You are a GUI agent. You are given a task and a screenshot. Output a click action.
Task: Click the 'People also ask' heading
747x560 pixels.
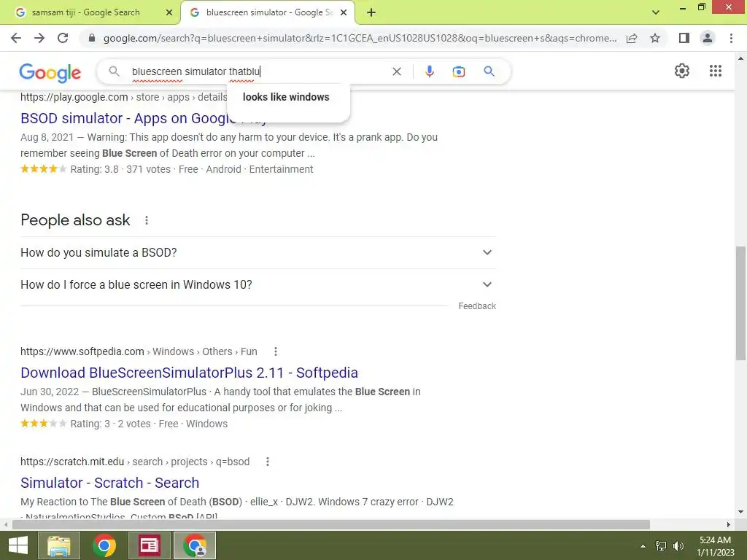point(75,220)
